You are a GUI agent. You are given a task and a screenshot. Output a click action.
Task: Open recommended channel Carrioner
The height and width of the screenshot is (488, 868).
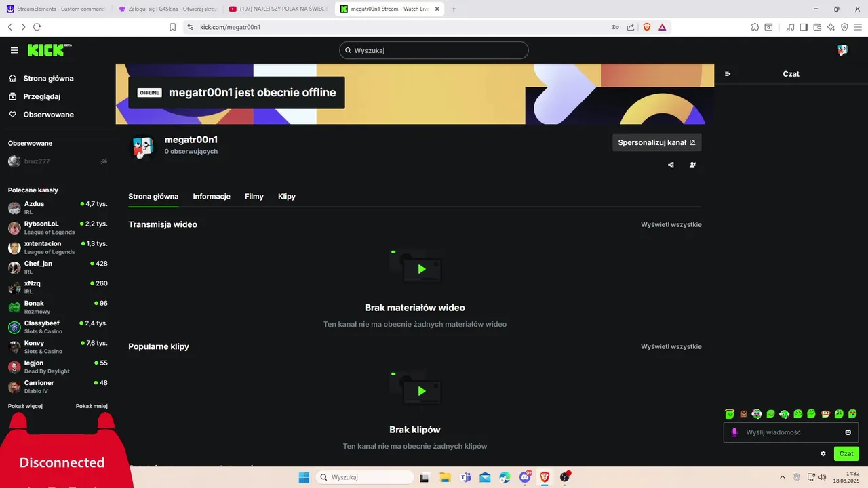click(x=58, y=387)
